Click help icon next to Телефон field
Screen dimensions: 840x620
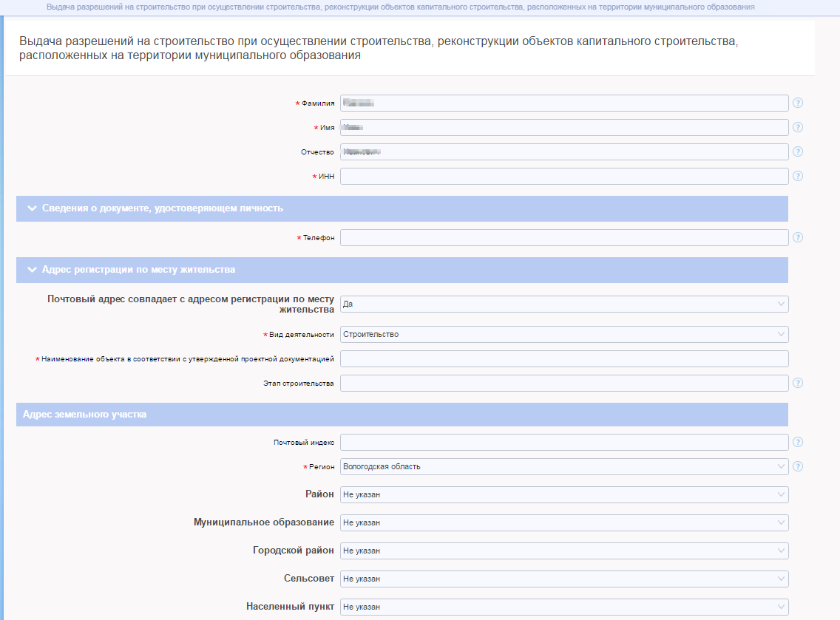(798, 237)
